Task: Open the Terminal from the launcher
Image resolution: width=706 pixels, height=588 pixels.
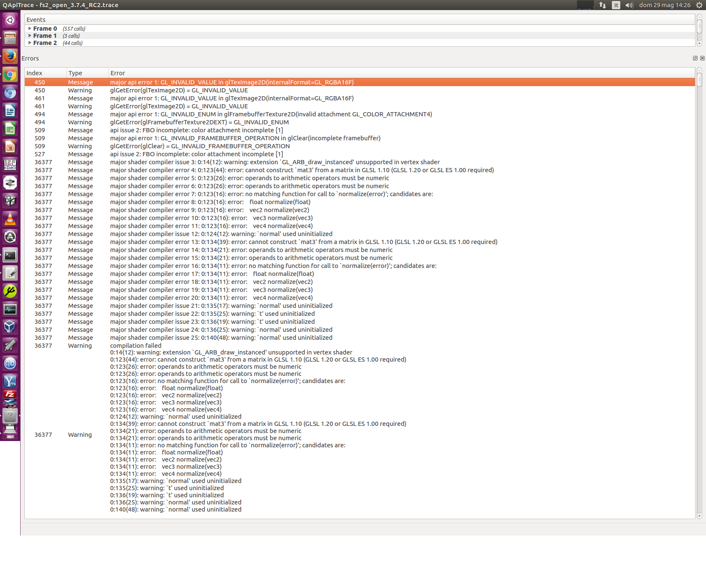Action: pyautogui.click(x=10, y=255)
